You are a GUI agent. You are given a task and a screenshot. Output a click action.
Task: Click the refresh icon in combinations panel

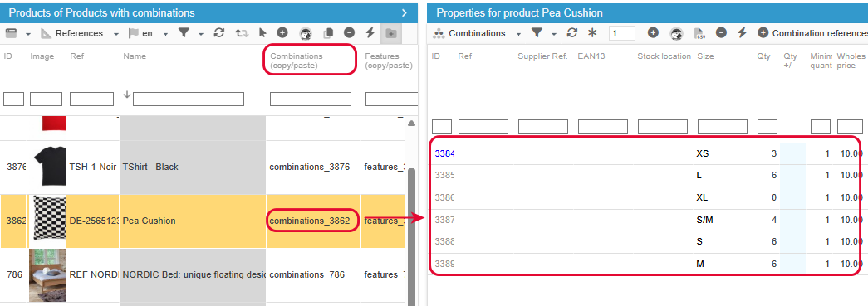(572, 33)
